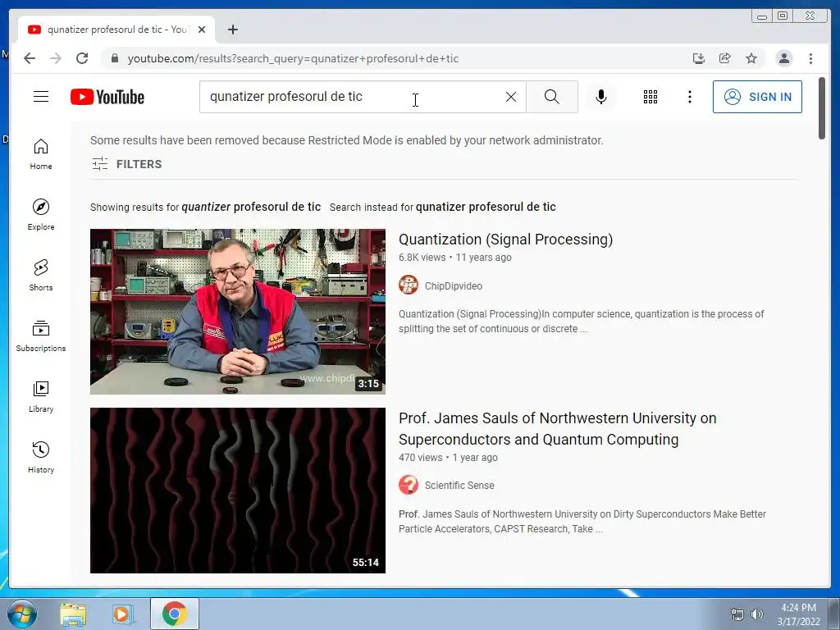Go back with the browser back arrow

(30, 58)
